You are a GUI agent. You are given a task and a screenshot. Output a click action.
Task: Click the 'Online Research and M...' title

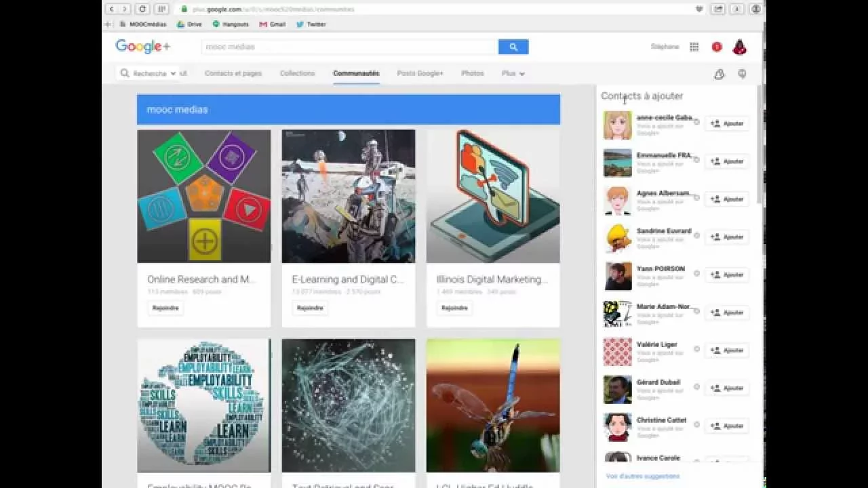[x=202, y=279]
